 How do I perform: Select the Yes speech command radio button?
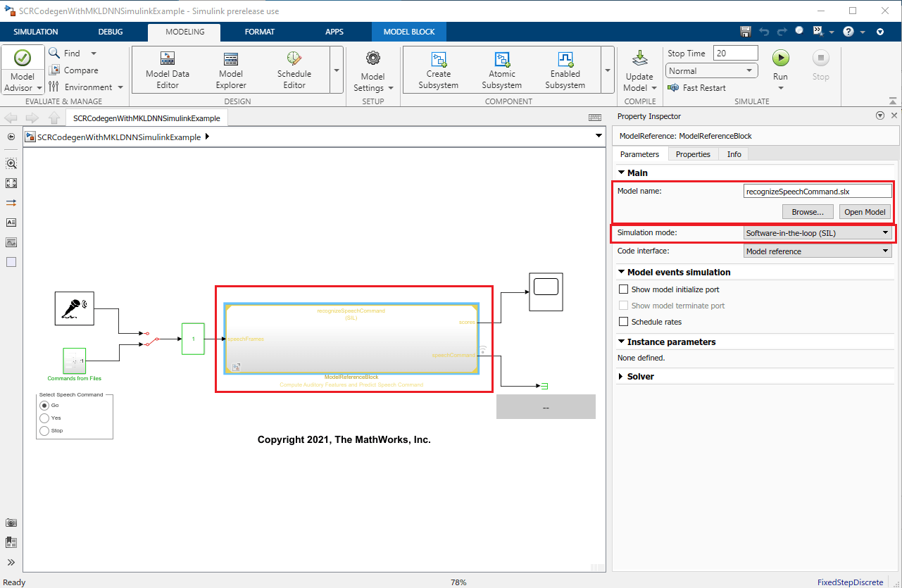point(45,418)
